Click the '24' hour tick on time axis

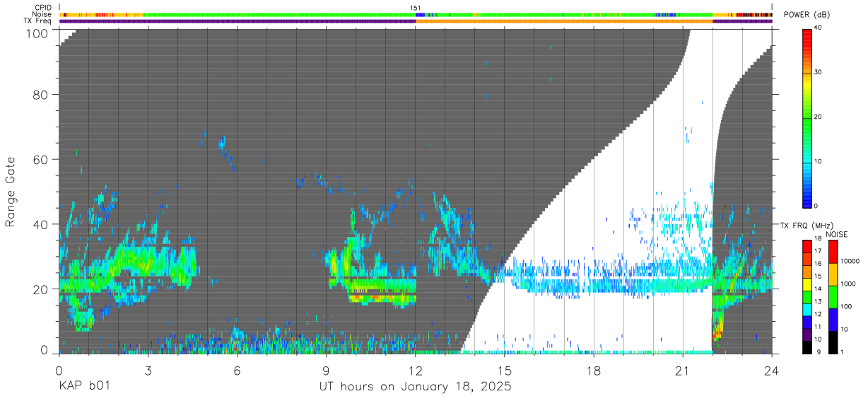[x=772, y=371]
